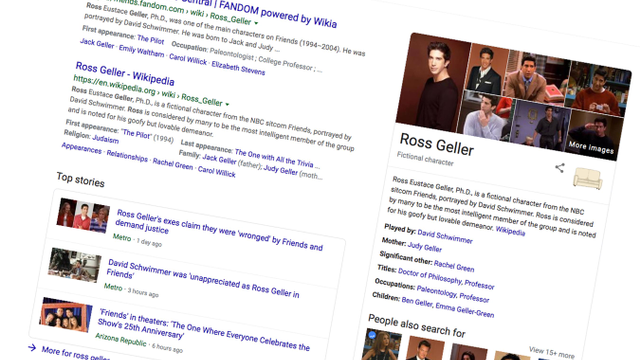Follow the Emily Waltham link

141,51
